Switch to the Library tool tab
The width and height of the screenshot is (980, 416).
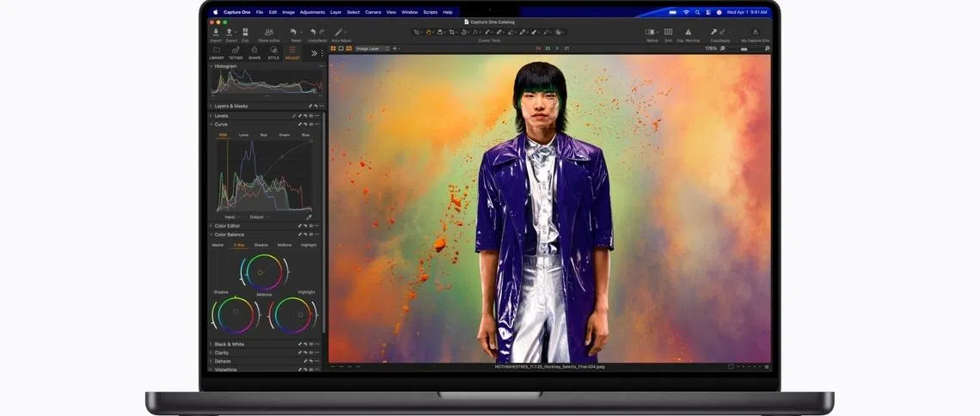[x=217, y=52]
